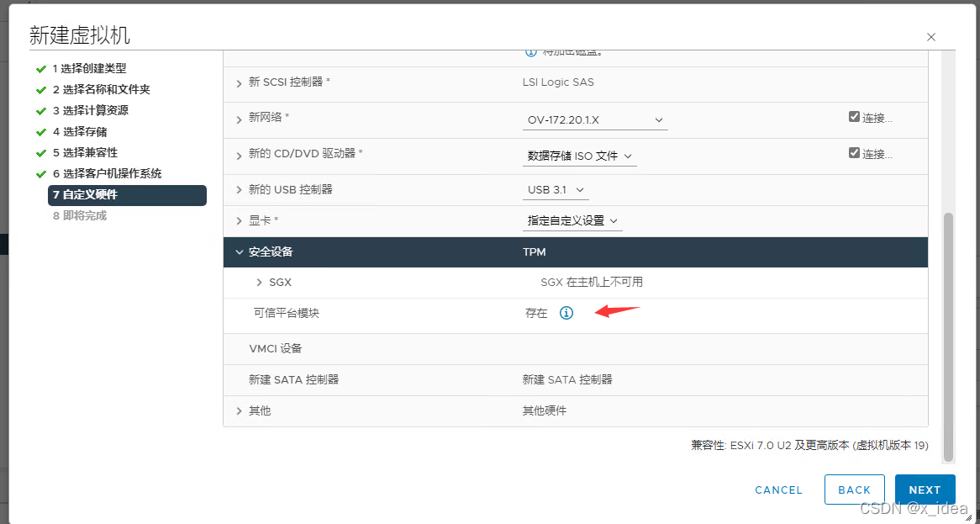
Task: Click the green checkmark for 1 选择创建类型
Action: (x=41, y=69)
